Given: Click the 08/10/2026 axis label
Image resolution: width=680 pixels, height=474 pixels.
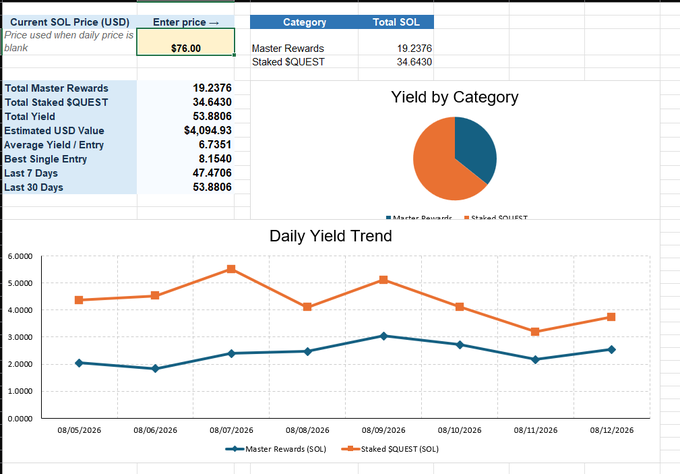Looking at the screenshot, I should (x=460, y=430).
